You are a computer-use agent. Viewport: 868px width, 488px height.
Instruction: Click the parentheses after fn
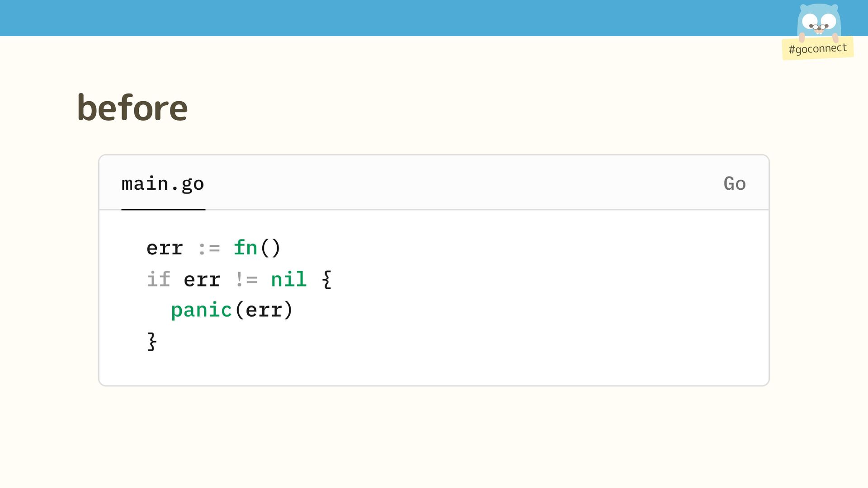coord(270,248)
